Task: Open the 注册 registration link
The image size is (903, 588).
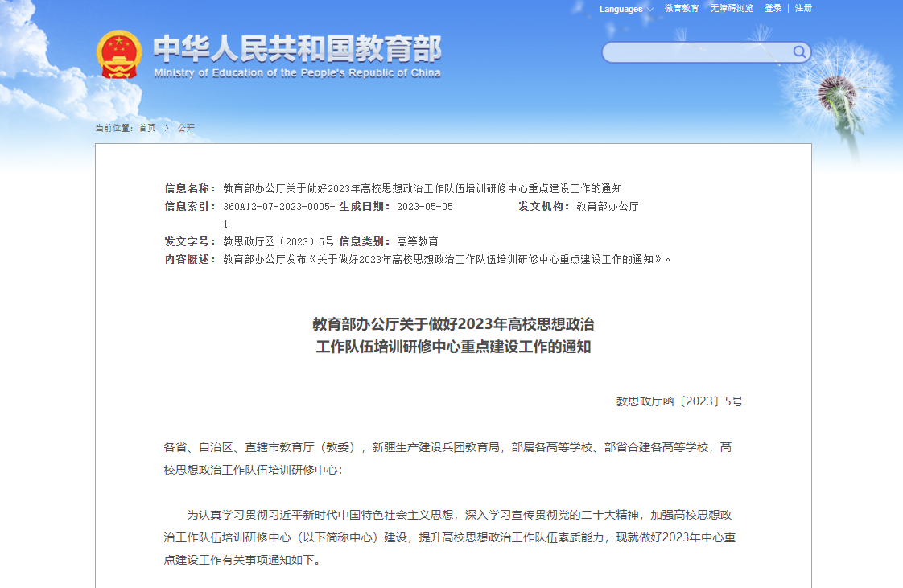Action: 803,9
